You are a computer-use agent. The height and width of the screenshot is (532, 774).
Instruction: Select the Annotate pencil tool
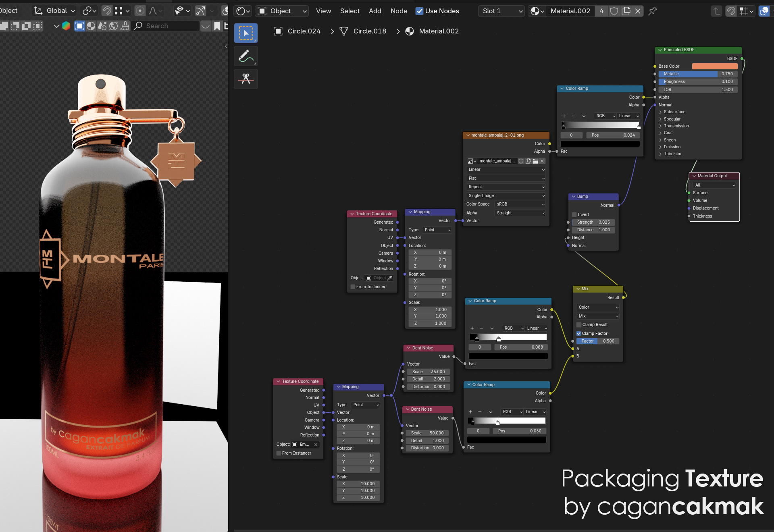(246, 56)
